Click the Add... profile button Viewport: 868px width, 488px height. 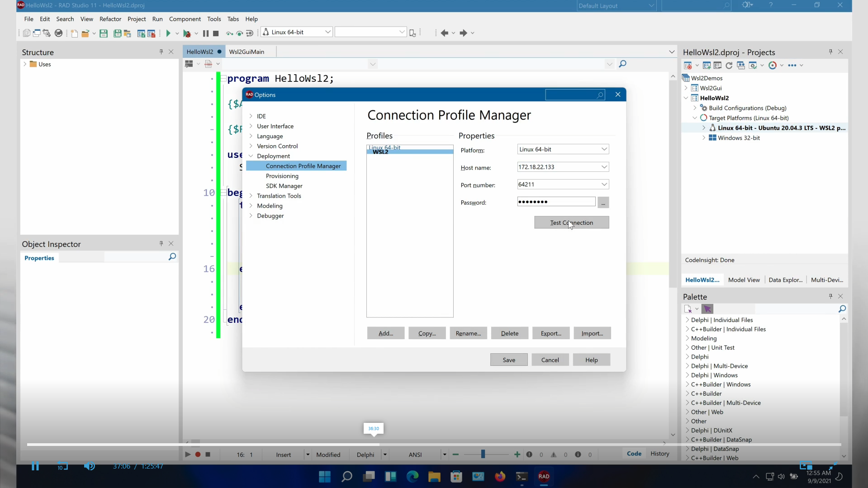pyautogui.click(x=386, y=333)
